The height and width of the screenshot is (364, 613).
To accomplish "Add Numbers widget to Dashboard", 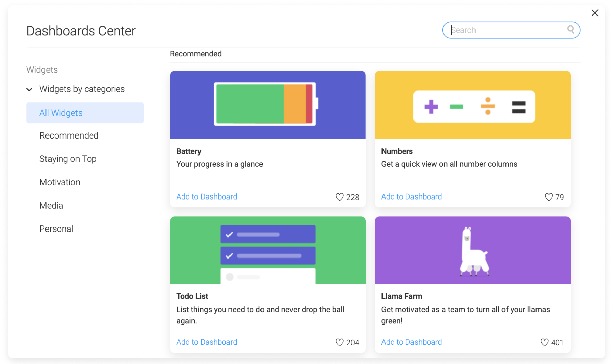I will [x=411, y=197].
